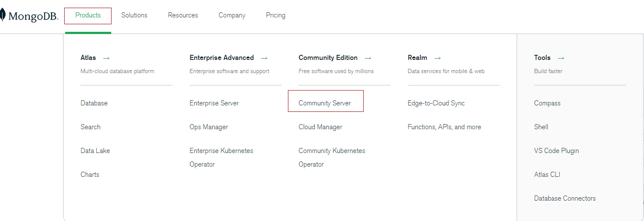This screenshot has height=221, width=644.
Task: Click the arrow beside Enterprise Advanced
Action: click(264, 58)
